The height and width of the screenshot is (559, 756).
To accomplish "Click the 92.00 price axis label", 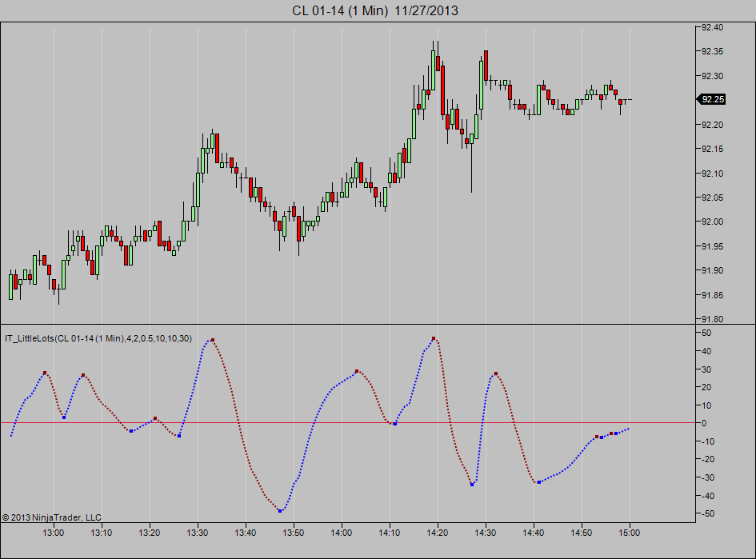I will click(712, 222).
